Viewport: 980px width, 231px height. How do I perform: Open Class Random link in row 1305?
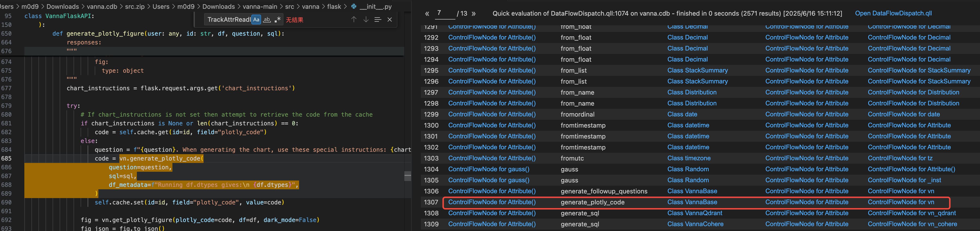pyautogui.click(x=688, y=180)
